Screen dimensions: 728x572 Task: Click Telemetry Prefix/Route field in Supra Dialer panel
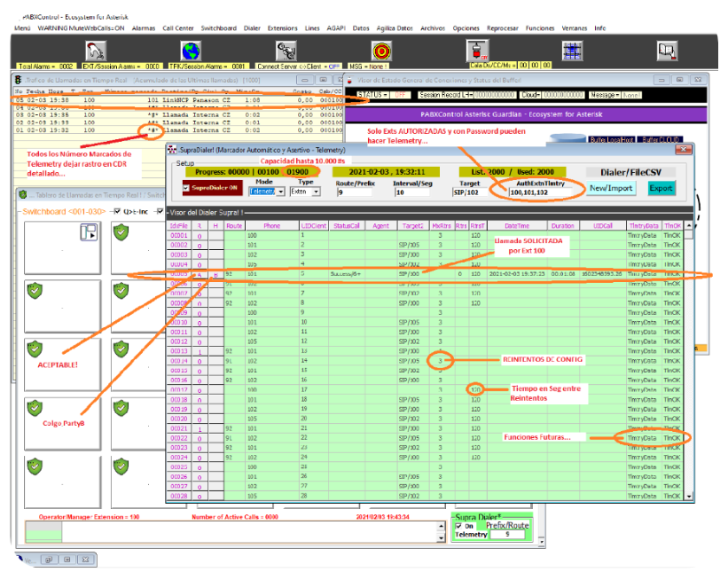(x=507, y=535)
